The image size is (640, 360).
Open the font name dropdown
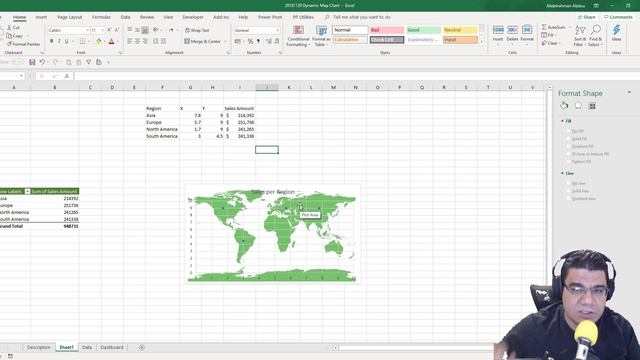pos(87,30)
